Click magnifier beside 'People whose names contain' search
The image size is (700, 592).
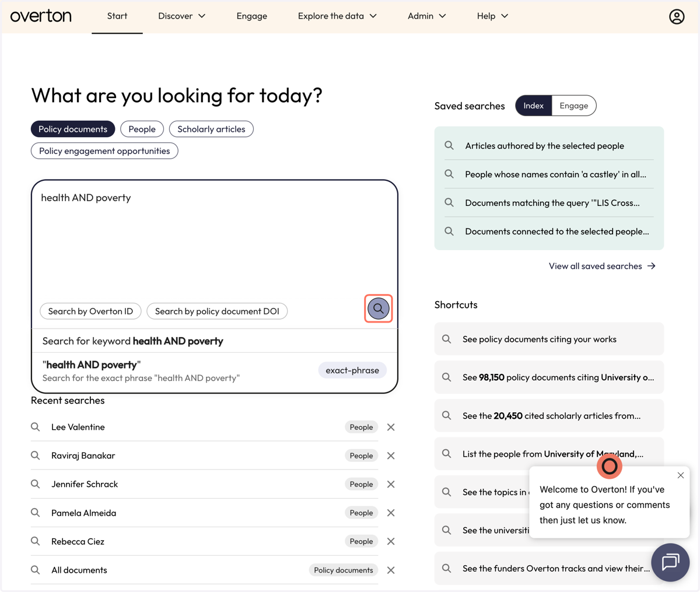pyautogui.click(x=449, y=174)
